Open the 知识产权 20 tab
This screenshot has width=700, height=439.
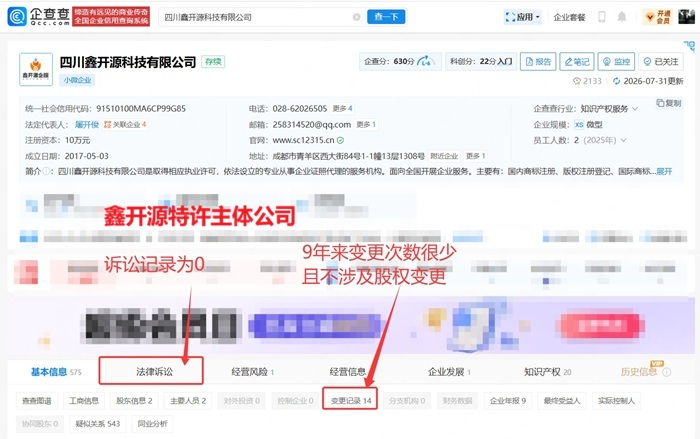point(547,372)
